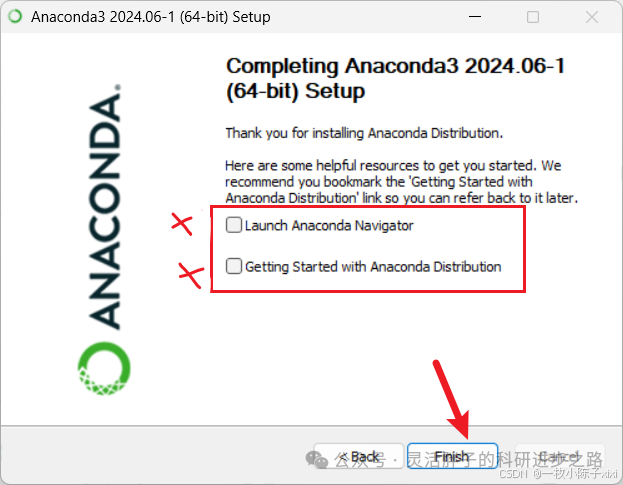This screenshot has height=485, width=623.
Task: Click Finish to complete setup
Action: 452,456
